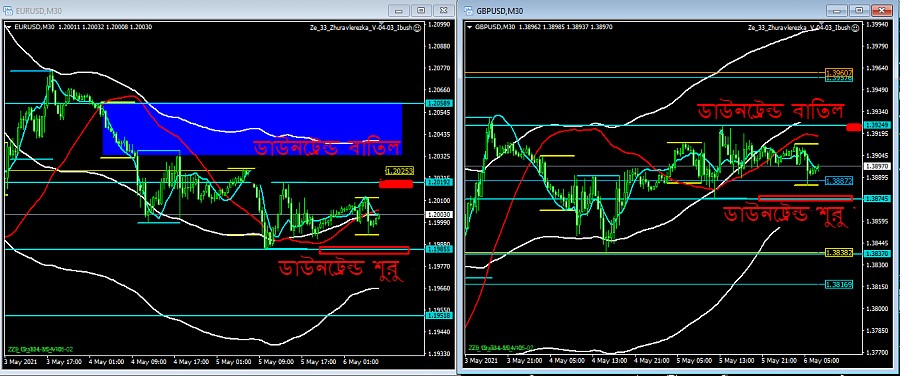The height and width of the screenshot is (376, 900).
Task: Close the GBPUSD,M30 chart window
Action: click(x=880, y=10)
